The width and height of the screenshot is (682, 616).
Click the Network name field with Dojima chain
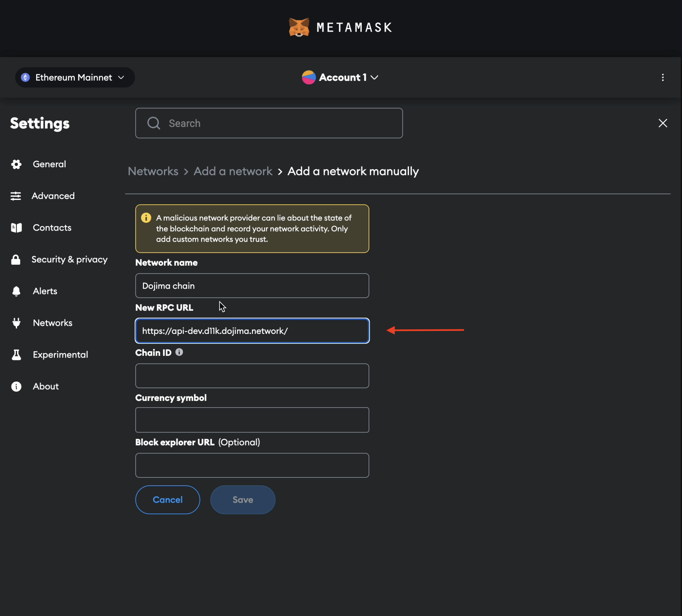point(252,286)
